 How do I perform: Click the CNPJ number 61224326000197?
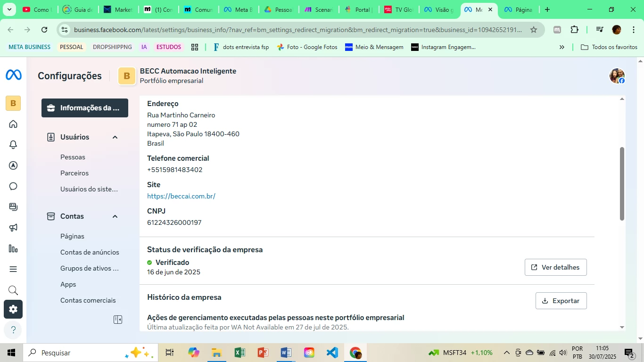pos(174,222)
